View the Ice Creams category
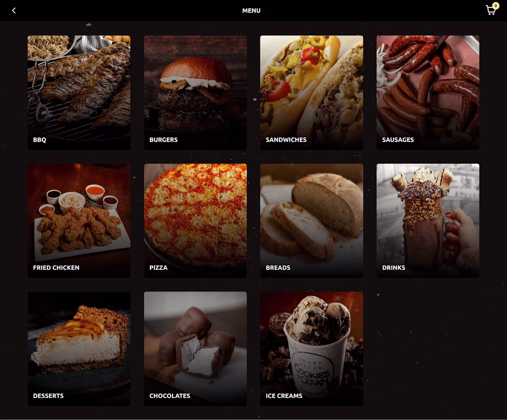The image size is (507, 420). point(312,349)
